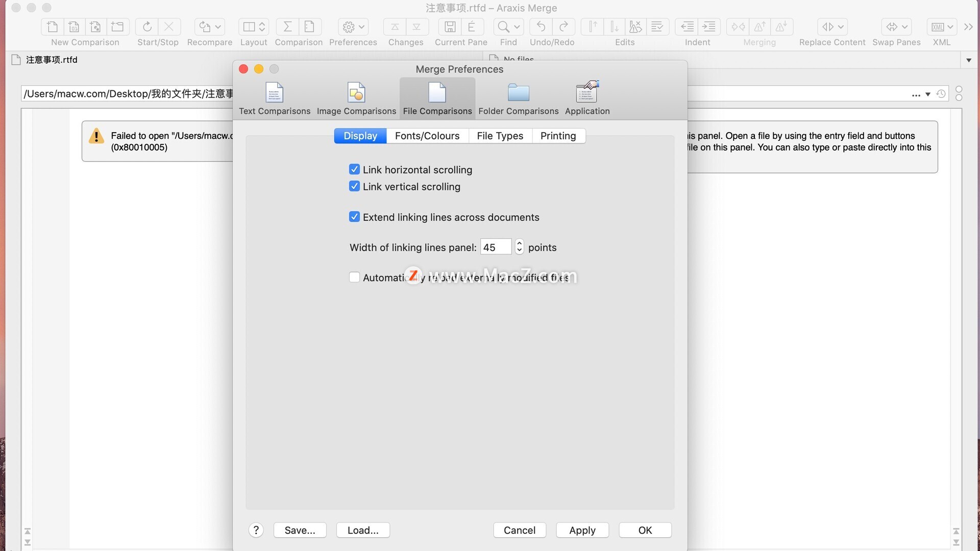Screen dimensions: 980x551
Task: Uncheck Extend linking lines across documents
Action: 354,217
